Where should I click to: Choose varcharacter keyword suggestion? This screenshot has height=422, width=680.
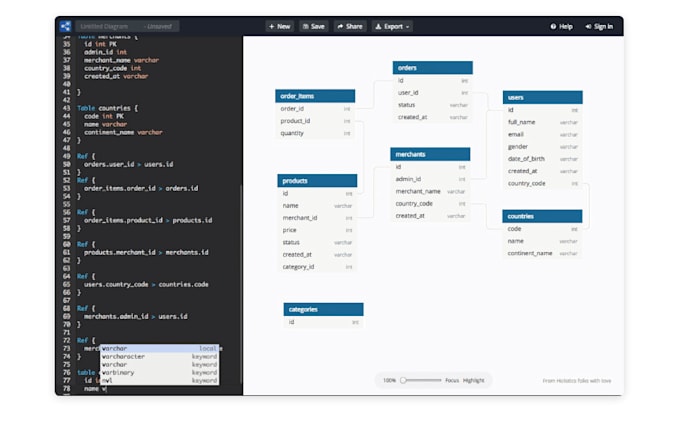click(159, 357)
